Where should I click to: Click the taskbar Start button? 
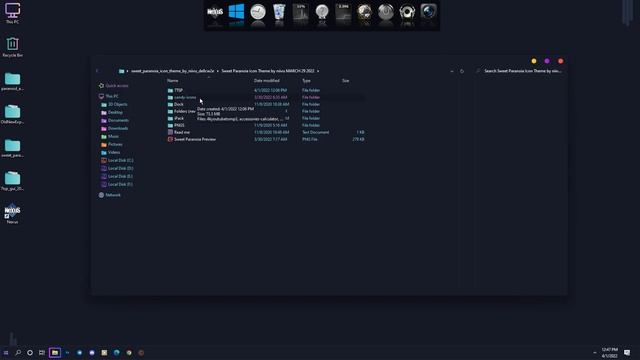pos(6,353)
